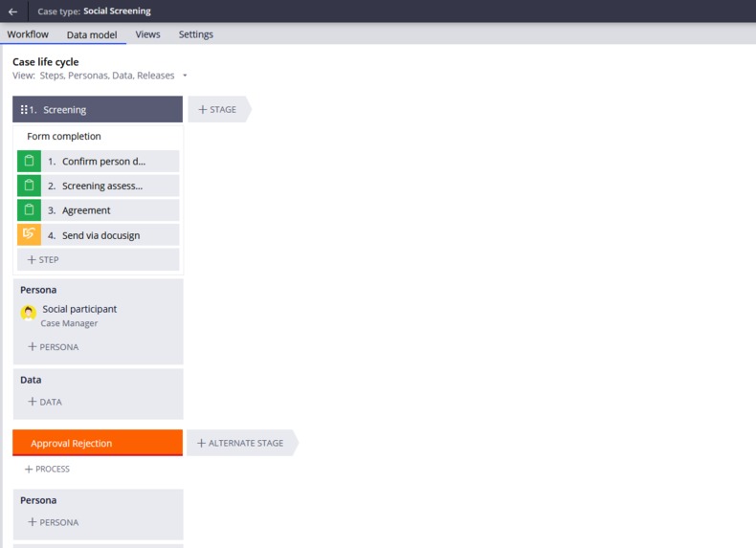Click the Social participant avatar icon
This screenshot has width=756, height=548.
point(29,313)
